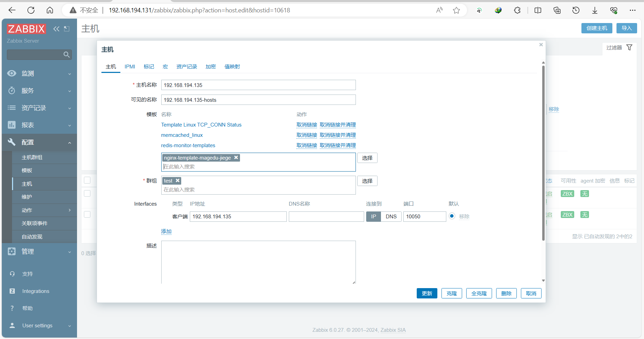644x339 pixels.
Task: Click the 主机名称 input field
Action: pyautogui.click(x=258, y=85)
